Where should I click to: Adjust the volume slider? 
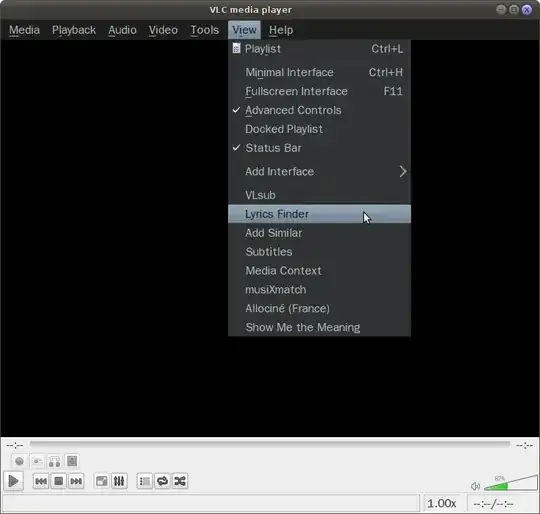point(511,483)
